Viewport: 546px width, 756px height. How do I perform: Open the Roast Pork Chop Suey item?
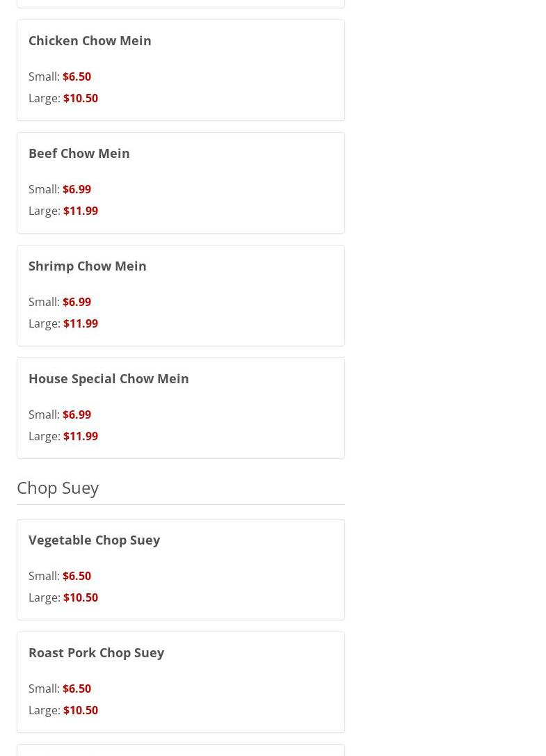tap(97, 653)
